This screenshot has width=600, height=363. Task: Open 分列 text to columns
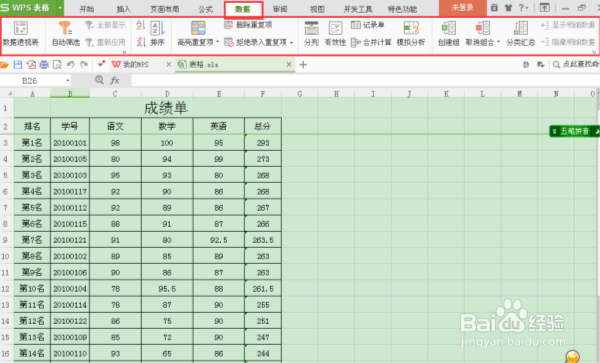click(x=311, y=34)
